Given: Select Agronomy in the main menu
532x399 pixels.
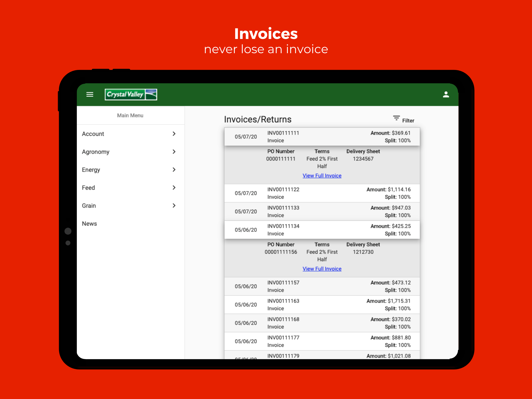Looking at the screenshot, I should click(131, 152).
